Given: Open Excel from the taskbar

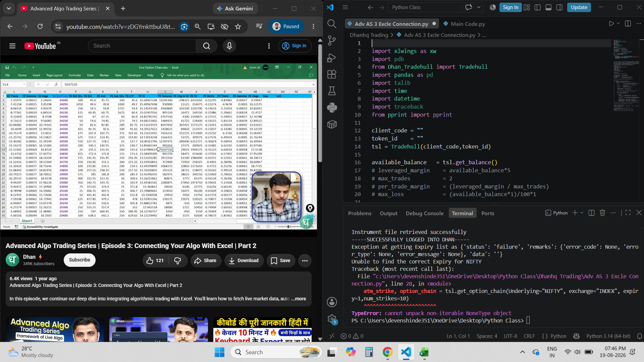Looking at the screenshot, I should coord(424,352).
